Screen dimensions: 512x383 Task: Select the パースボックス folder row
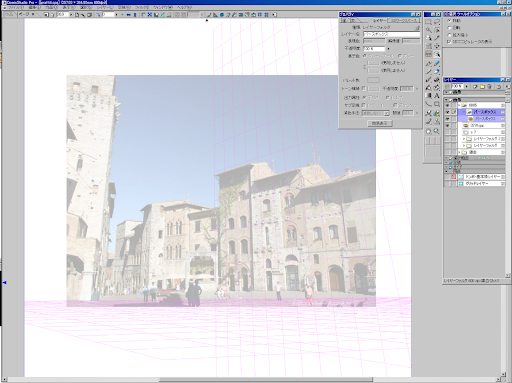tap(481, 112)
